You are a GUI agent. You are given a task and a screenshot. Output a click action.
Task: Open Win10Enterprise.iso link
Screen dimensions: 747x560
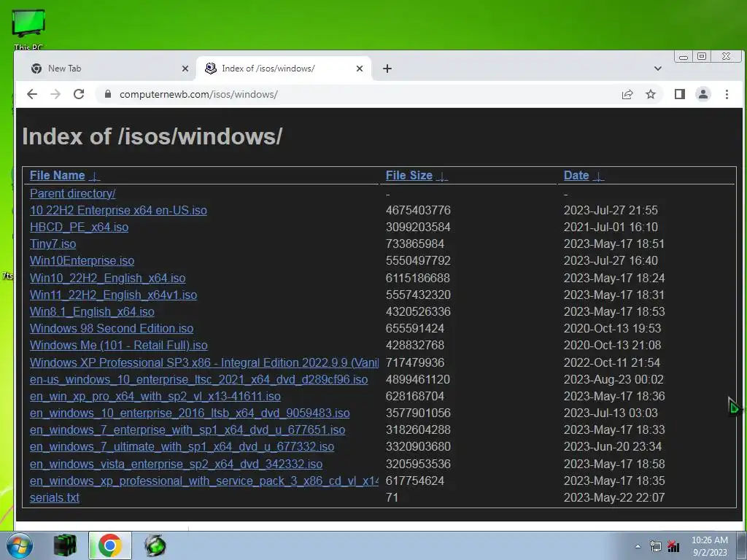coord(82,260)
